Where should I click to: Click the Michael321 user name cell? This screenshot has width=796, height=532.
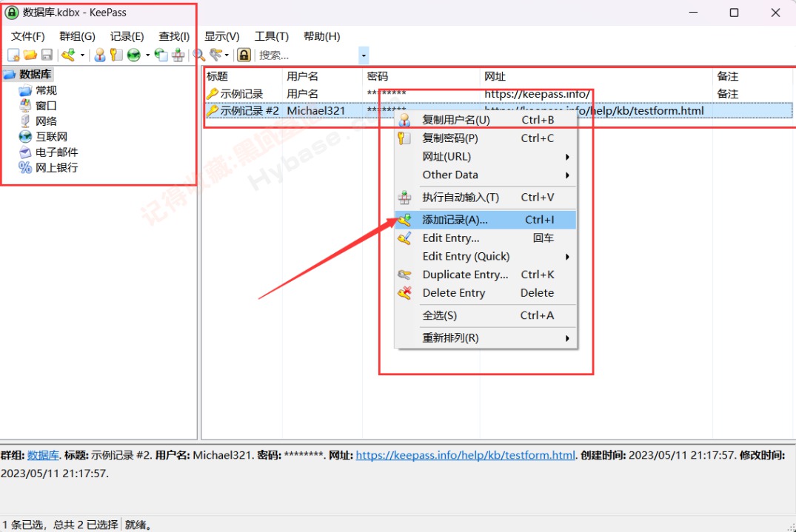coord(315,110)
